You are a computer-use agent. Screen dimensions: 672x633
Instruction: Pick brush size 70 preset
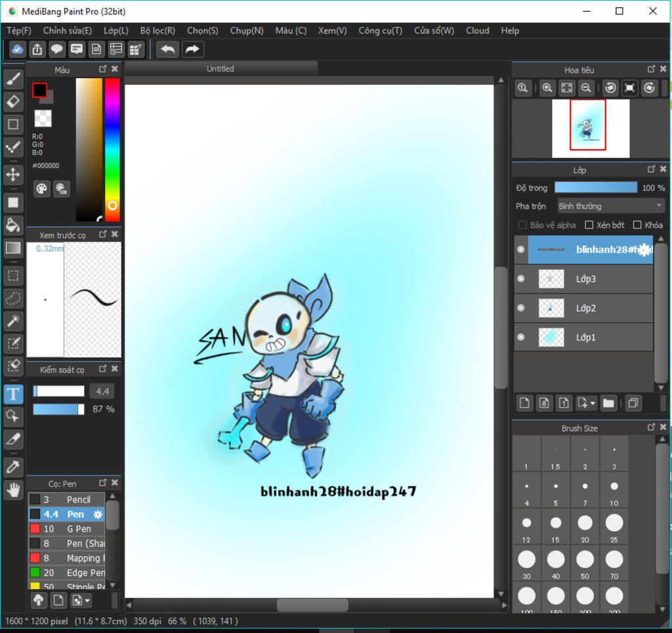tap(614, 564)
